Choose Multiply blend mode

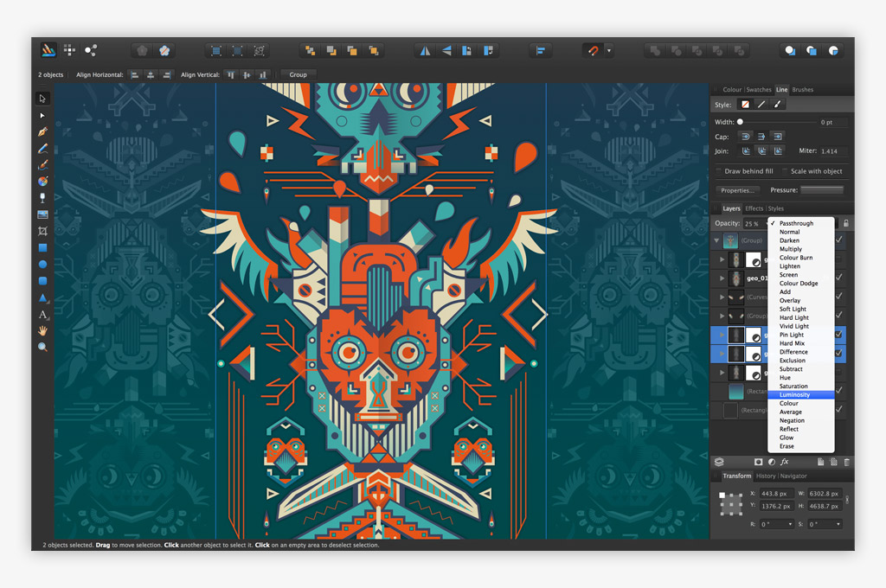coord(800,249)
